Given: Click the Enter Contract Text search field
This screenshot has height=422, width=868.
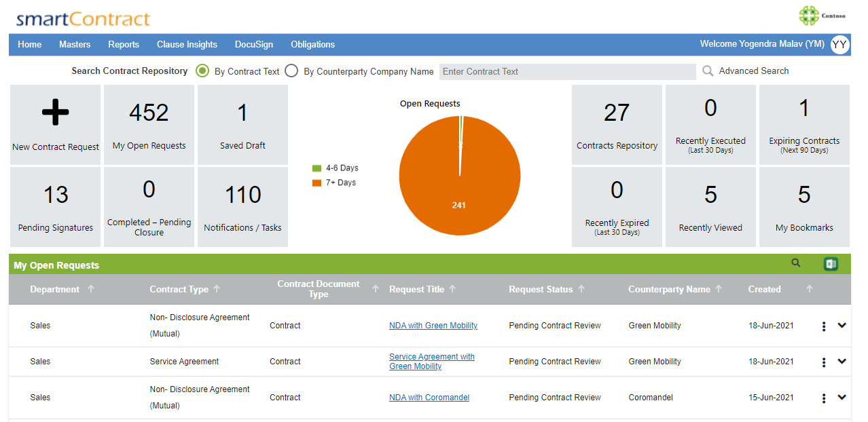Looking at the screenshot, I should pos(568,71).
